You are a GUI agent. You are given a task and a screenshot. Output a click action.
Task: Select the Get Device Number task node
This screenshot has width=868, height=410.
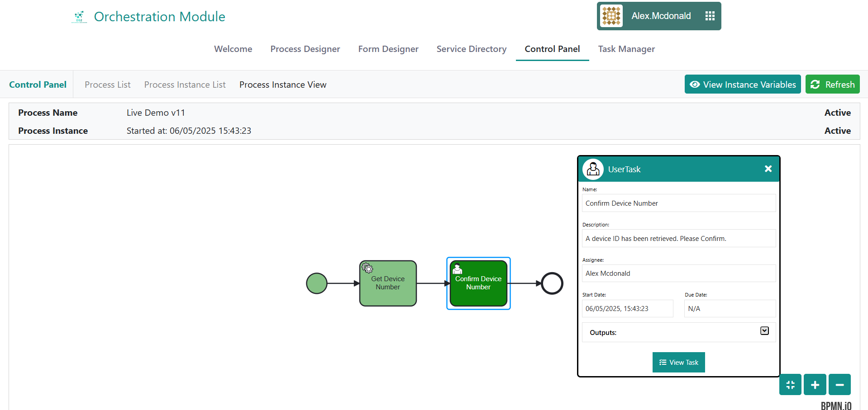(x=388, y=283)
